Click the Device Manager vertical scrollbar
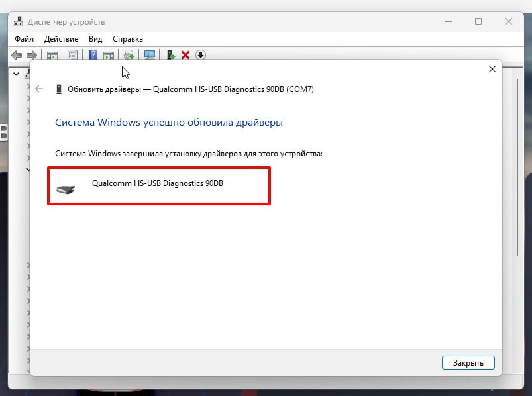 click(x=517, y=167)
